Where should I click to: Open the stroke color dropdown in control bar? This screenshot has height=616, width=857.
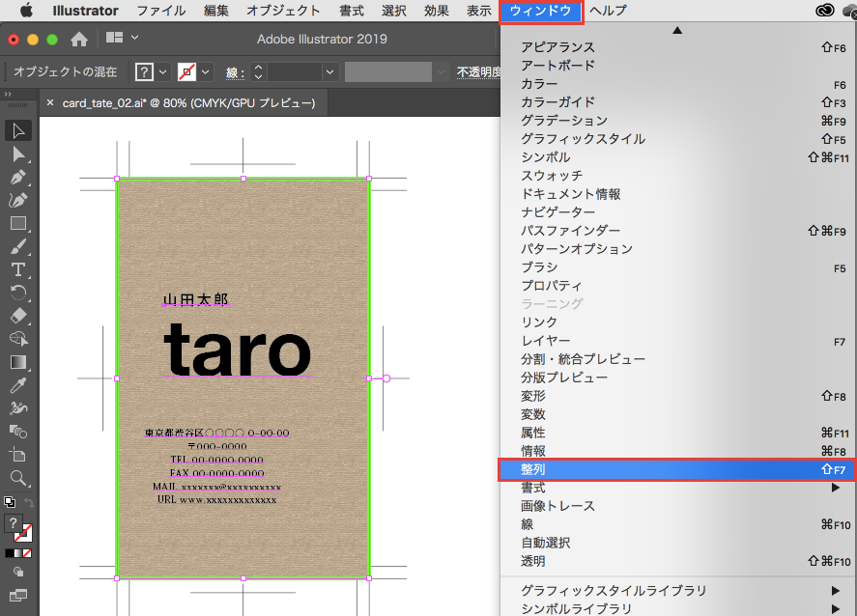(206, 72)
